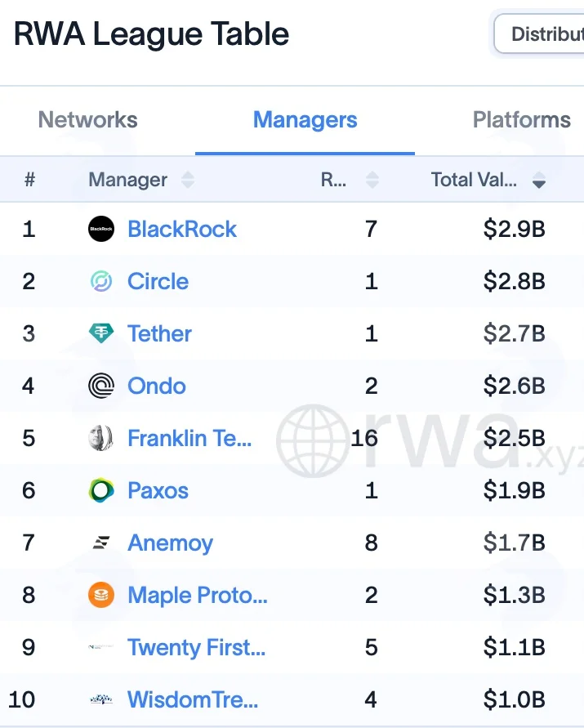Open the Distribut... button
This screenshot has height=728, width=584.
click(x=539, y=33)
